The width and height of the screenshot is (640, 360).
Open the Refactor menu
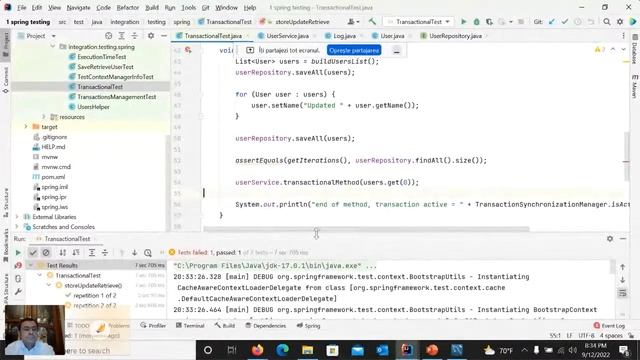[x=128, y=7]
